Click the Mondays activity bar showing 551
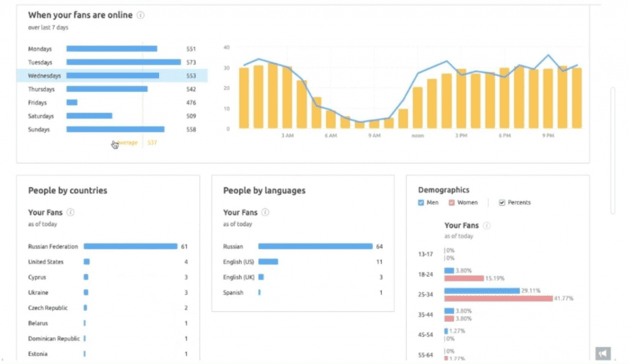This screenshot has width=629, height=364. [111, 48]
